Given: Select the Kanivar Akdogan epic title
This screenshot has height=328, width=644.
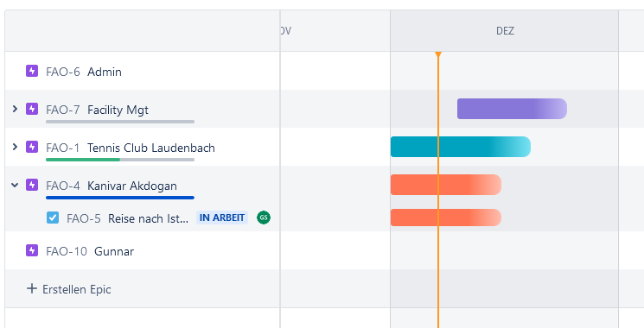Looking at the screenshot, I should [x=132, y=186].
